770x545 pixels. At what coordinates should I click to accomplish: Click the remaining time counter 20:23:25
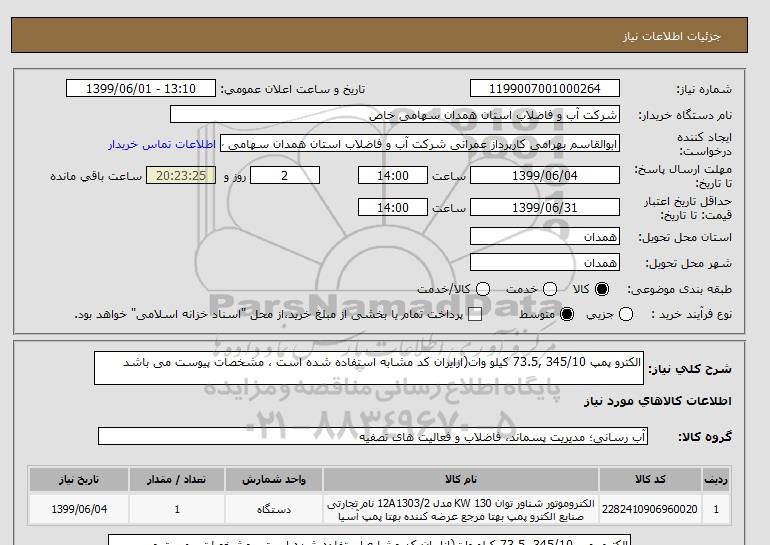181,175
